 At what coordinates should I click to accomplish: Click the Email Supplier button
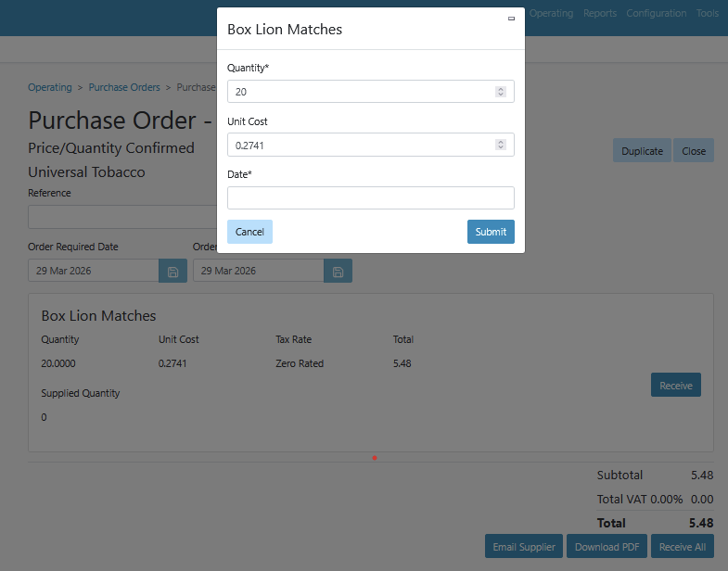tap(524, 546)
